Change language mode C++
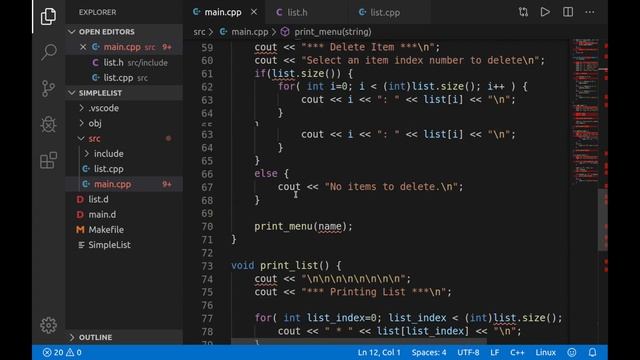 pos(517,352)
